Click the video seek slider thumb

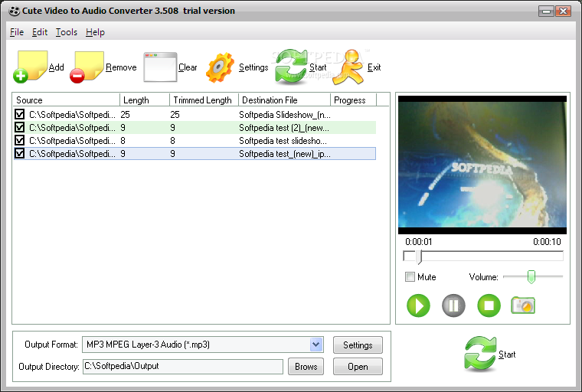419,257
